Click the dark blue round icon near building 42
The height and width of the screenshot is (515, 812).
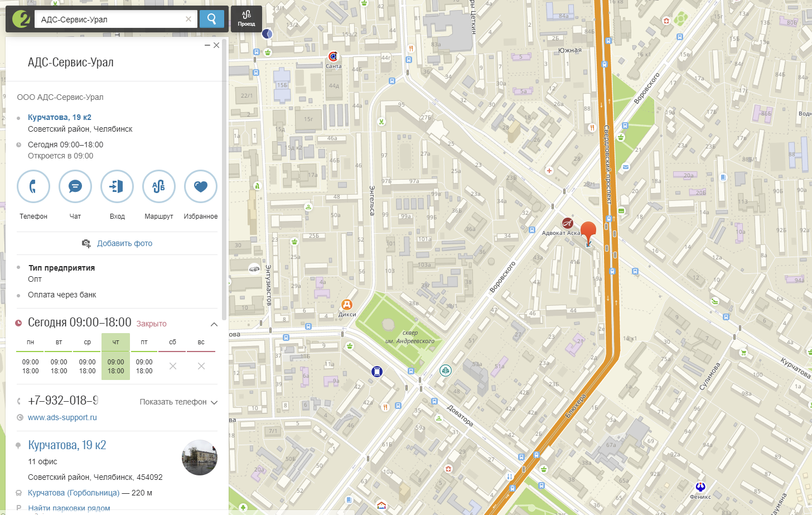click(x=377, y=371)
